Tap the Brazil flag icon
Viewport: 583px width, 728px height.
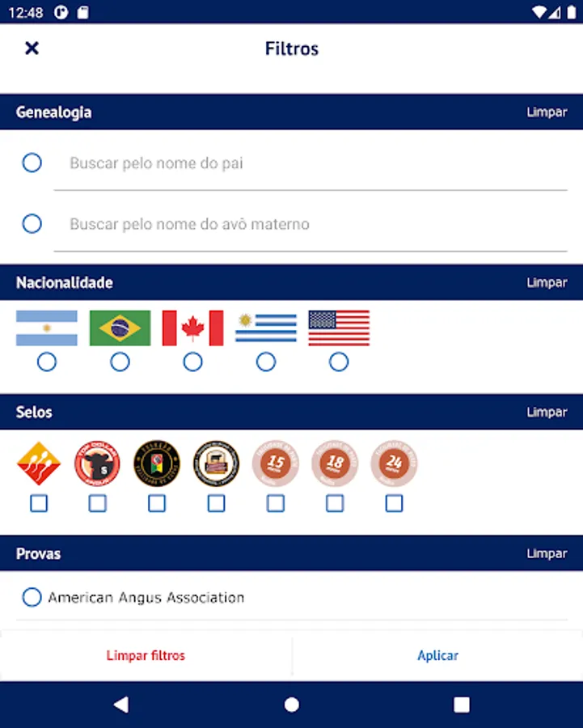pos(120,328)
